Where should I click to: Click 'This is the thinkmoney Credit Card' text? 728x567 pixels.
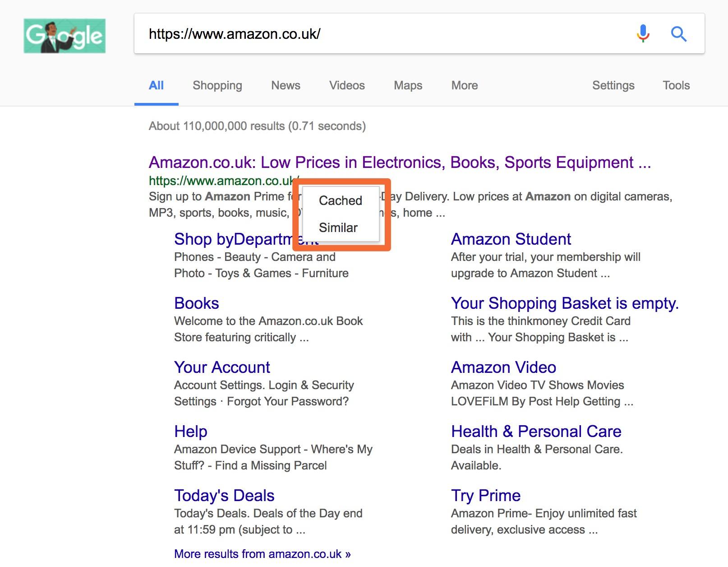coord(541,321)
